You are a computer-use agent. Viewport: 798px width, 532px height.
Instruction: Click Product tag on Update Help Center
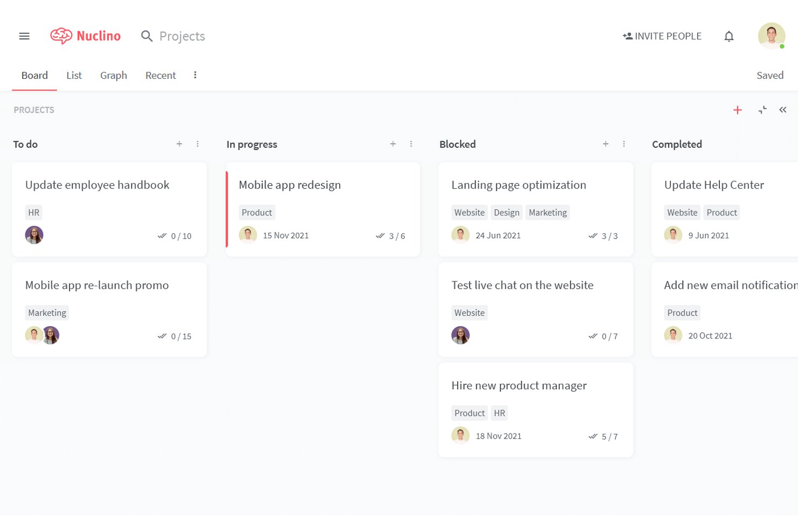point(721,212)
